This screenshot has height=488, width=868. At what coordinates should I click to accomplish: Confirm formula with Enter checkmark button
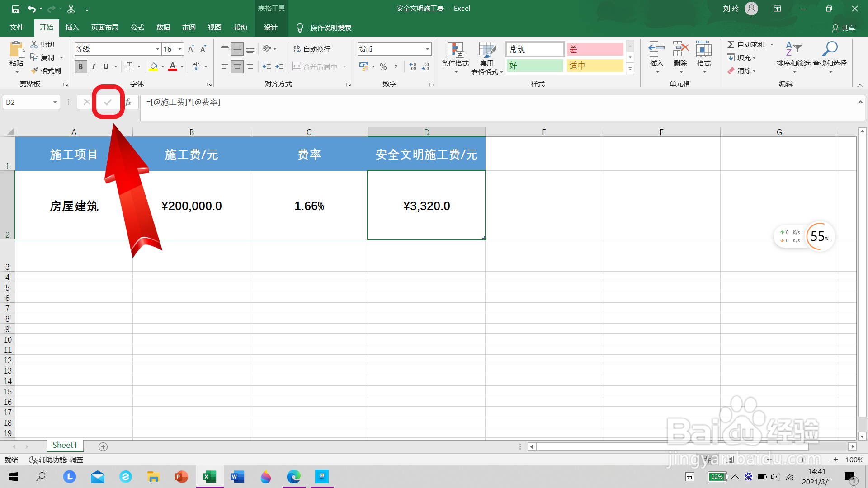(108, 102)
